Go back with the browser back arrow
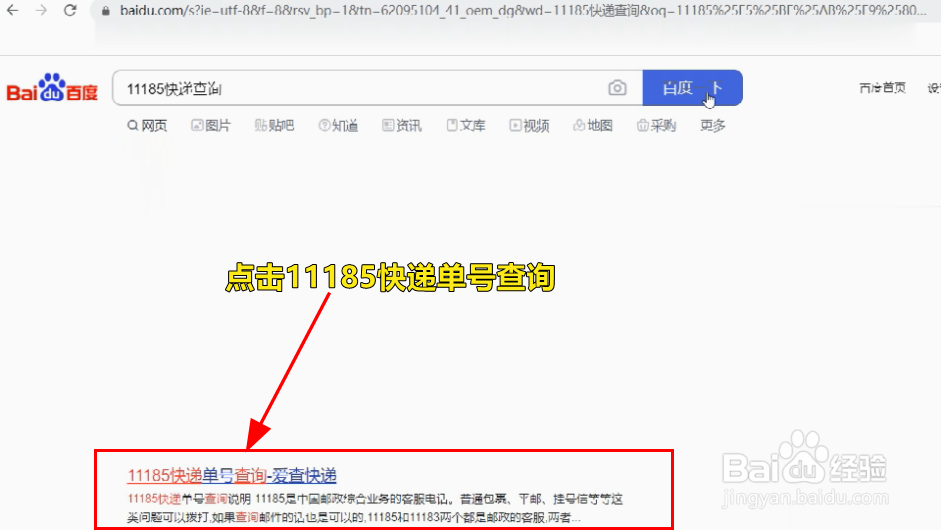941x530 pixels. [13, 10]
